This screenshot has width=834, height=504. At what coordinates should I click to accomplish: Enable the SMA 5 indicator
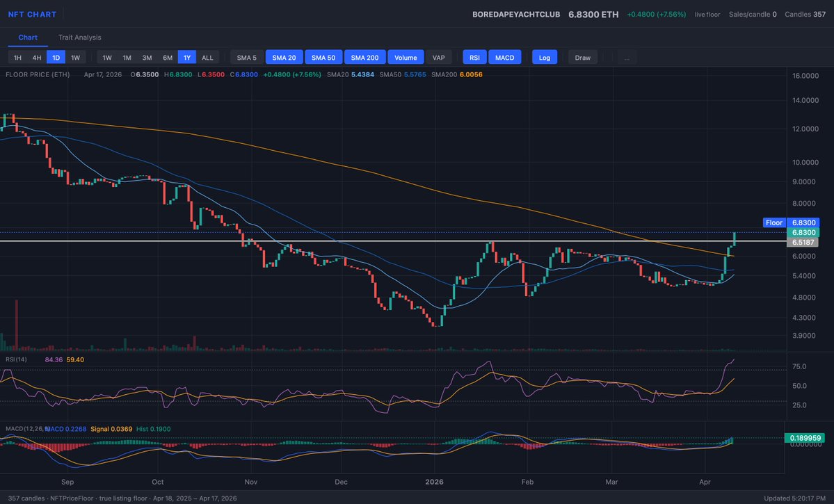click(x=247, y=58)
